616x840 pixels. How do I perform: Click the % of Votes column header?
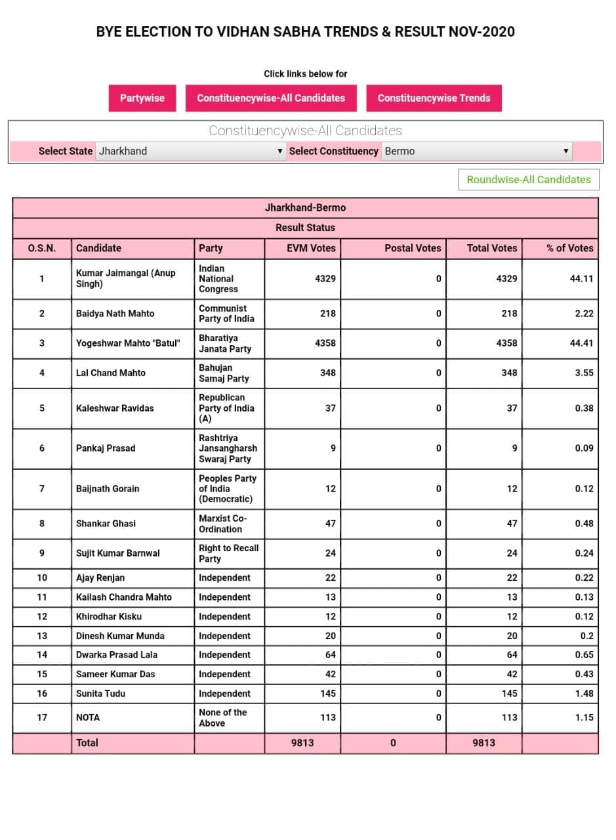point(569,248)
